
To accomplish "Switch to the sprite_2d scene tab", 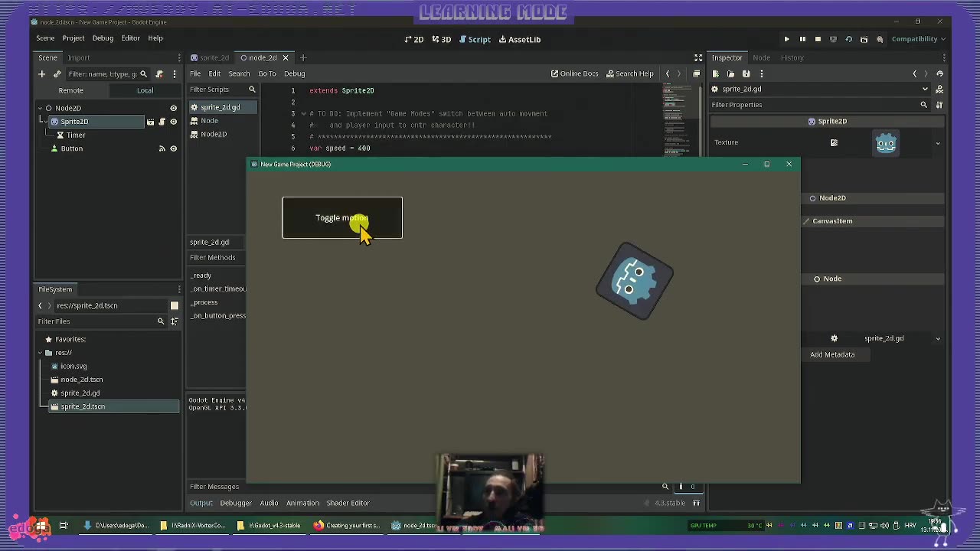I will click(210, 57).
